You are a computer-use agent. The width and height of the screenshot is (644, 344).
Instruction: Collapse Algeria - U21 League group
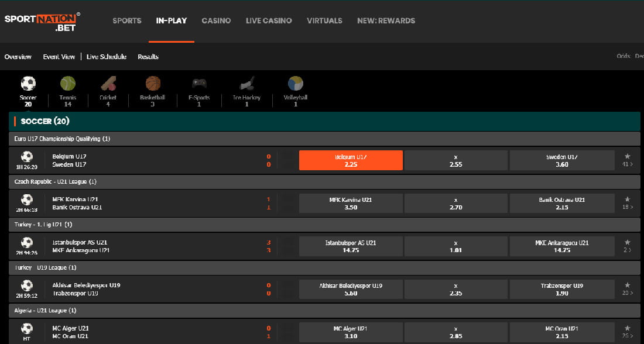pos(324,310)
